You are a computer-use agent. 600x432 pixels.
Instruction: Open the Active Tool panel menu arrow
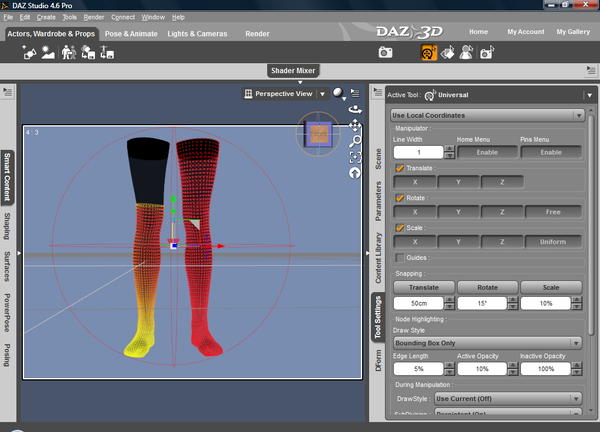590,95
